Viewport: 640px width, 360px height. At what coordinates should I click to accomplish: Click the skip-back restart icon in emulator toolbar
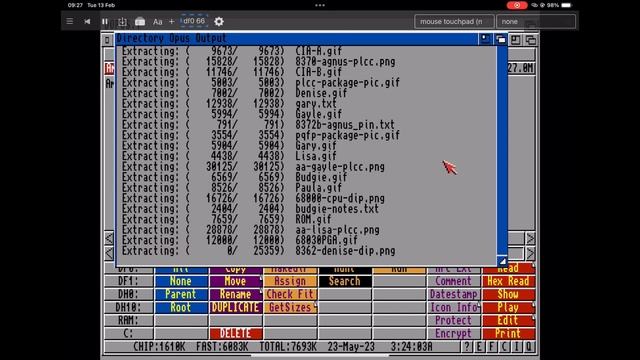click(x=87, y=21)
